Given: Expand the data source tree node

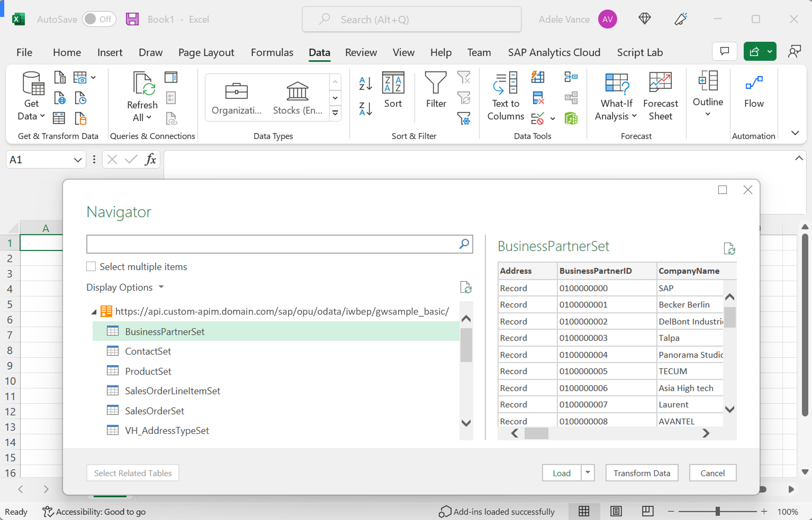Looking at the screenshot, I should point(94,311).
